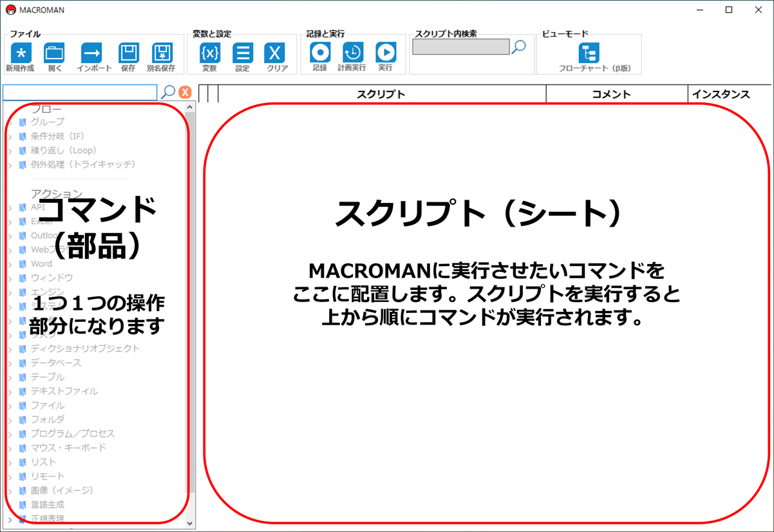774x532 pixels.
Task: Start recording with the 記録 icon
Action: [x=320, y=53]
